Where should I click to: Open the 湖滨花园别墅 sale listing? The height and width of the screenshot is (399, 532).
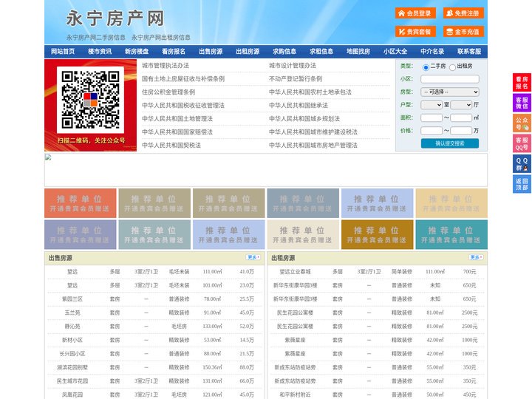[x=72, y=367]
